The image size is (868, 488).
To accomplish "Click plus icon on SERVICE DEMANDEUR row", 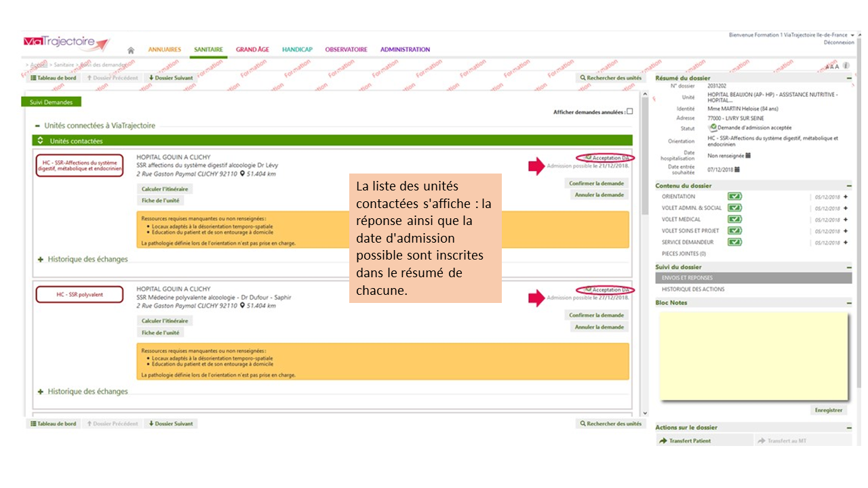I will (x=846, y=243).
